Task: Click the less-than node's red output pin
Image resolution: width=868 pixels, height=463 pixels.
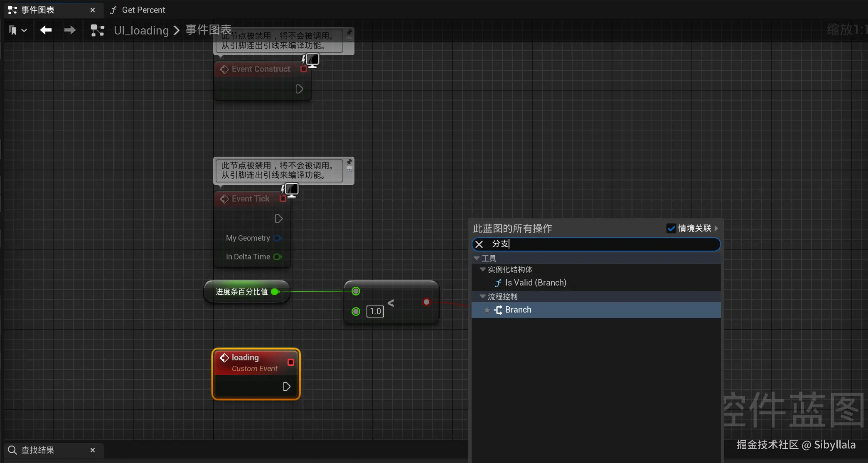Action: [x=426, y=302]
